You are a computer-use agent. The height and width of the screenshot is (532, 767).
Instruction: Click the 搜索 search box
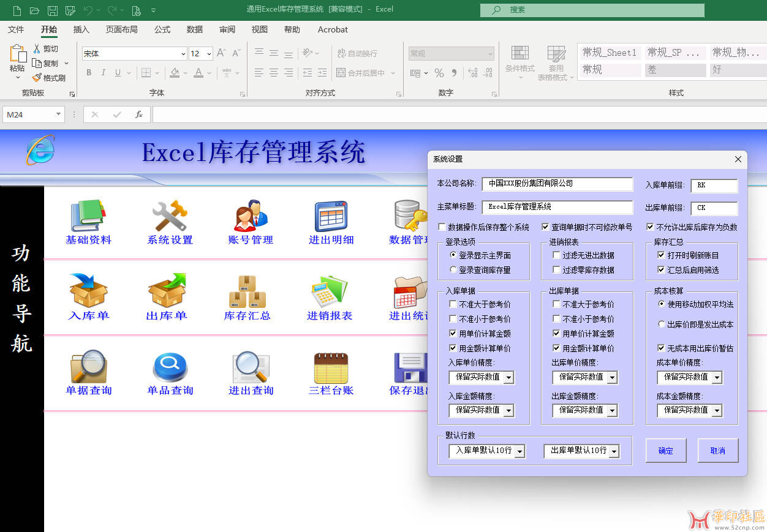pos(592,10)
